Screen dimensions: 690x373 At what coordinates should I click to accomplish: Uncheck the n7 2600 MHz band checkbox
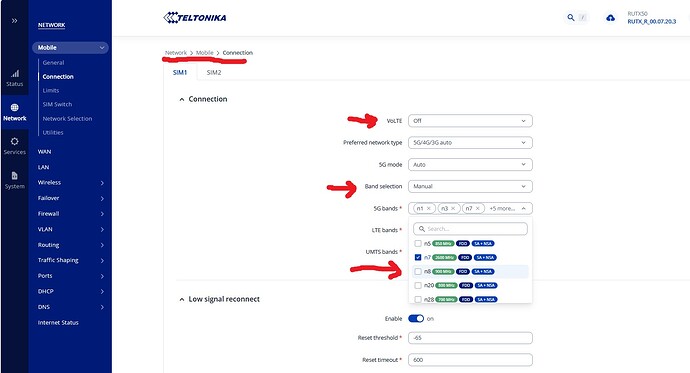418,257
